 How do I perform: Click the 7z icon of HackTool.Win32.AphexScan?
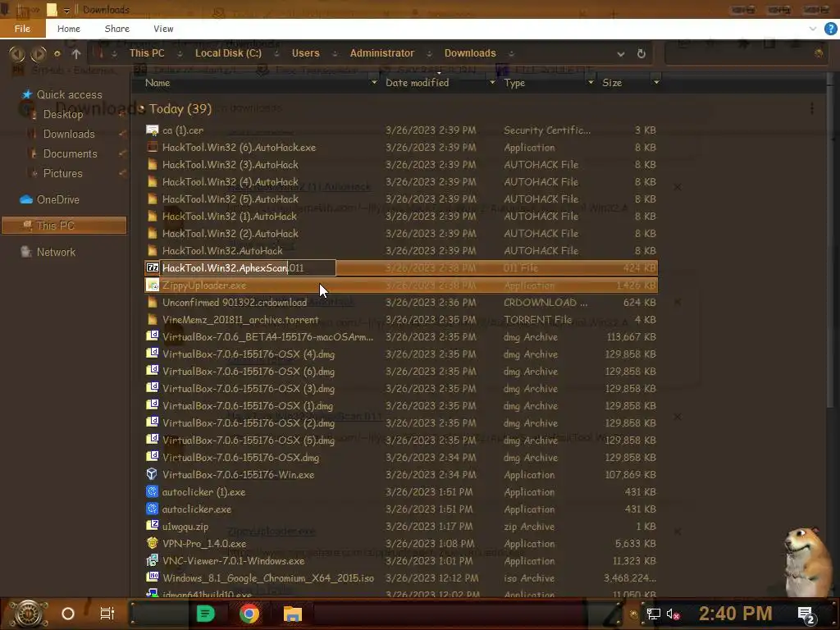152,268
